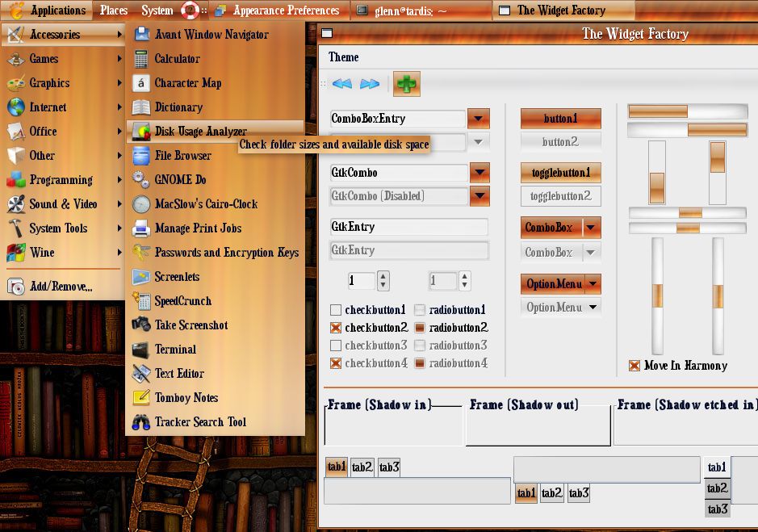Viewport: 758px width, 532px height.
Task: Click the Passwords and Encryption Keys icon
Action: click(141, 252)
